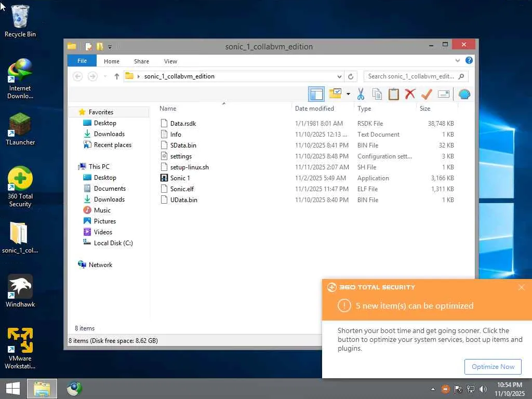The width and height of the screenshot is (532, 399).
Task: Click the search sonic_1_collabvm_edition box
Action: [x=416, y=76]
